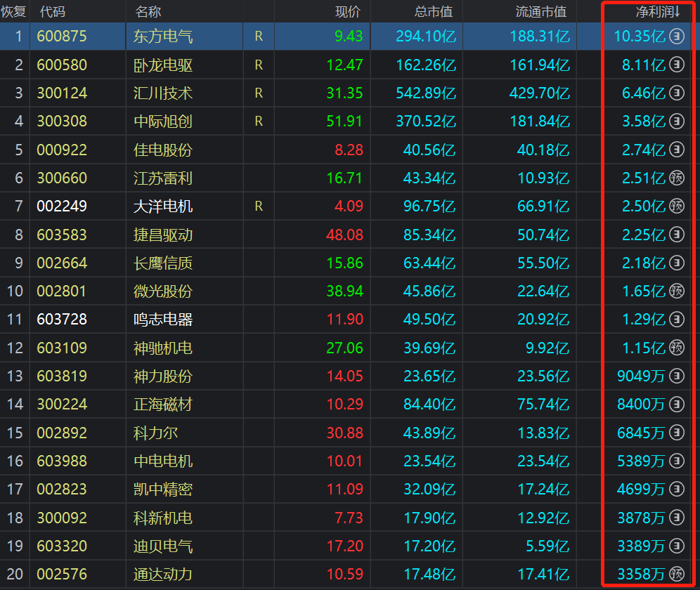This screenshot has width=700, height=590.
Task: Select stock name 神驰机电
Action: point(163,348)
